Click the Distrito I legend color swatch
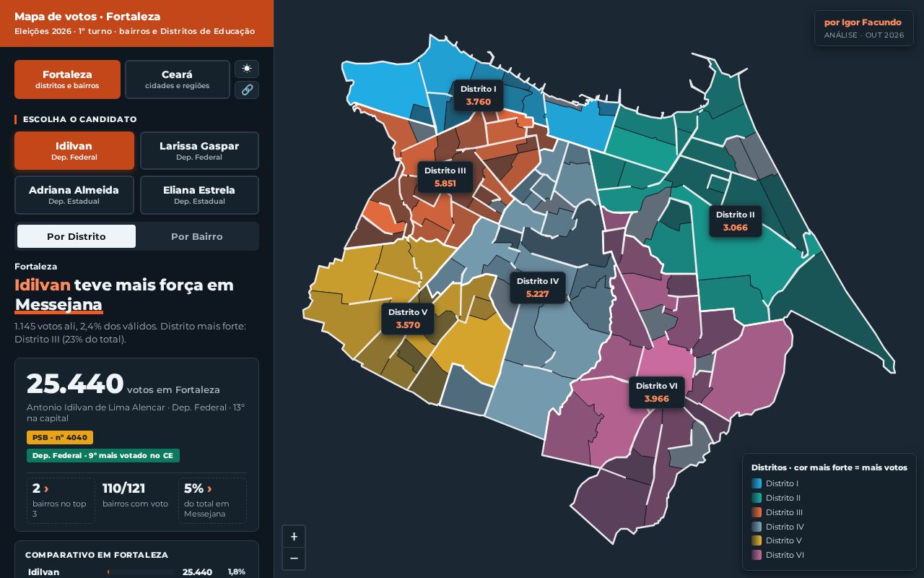924x578 pixels. 757,483
